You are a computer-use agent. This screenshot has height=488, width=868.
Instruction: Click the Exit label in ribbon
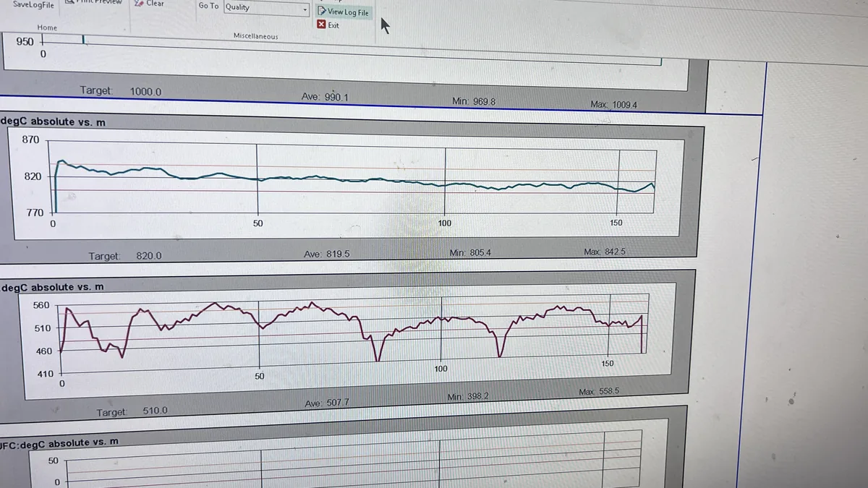(x=333, y=25)
